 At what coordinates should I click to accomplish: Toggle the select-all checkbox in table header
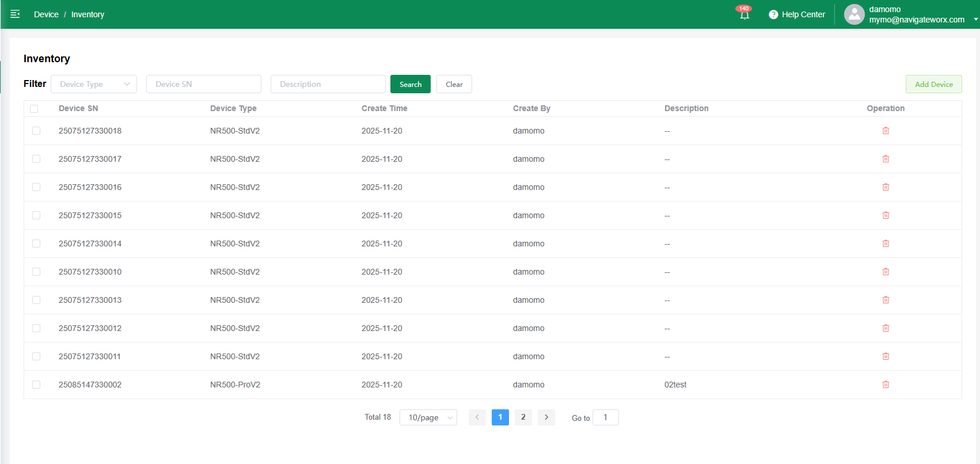pos(34,109)
